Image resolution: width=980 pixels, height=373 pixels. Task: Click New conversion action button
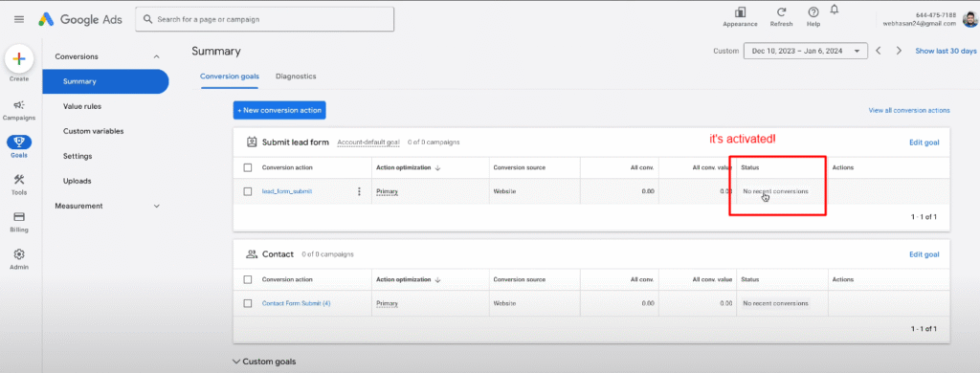279,110
